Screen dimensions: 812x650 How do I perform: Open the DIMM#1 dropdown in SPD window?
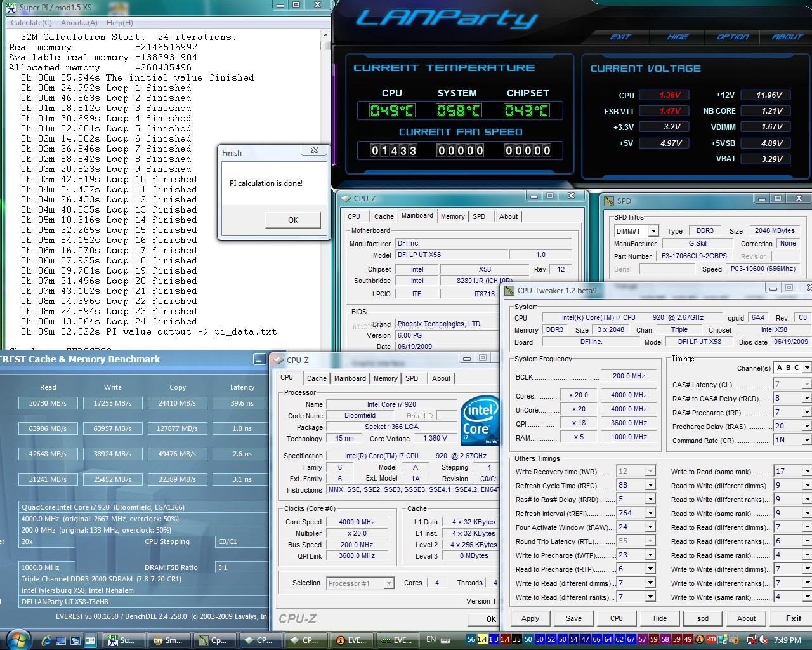click(x=653, y=231)
